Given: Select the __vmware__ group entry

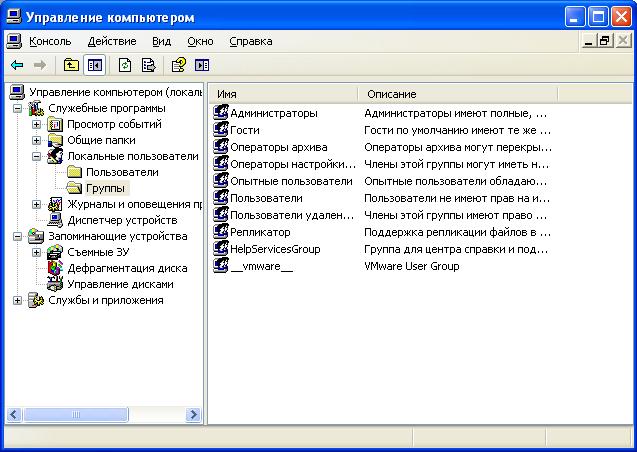Looking at the screenshot, I should pos(261,266).
